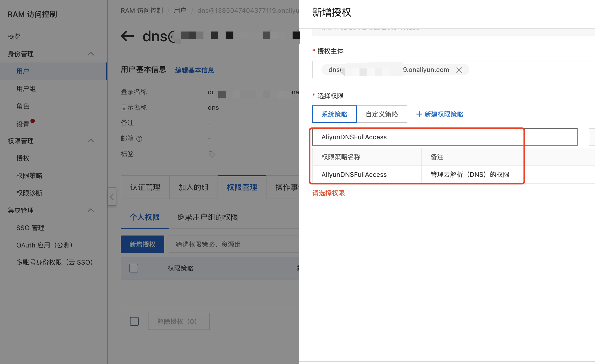Click the red notification dot next to 设置
Viewport: 595px width, 364px height.
point(33,121)
